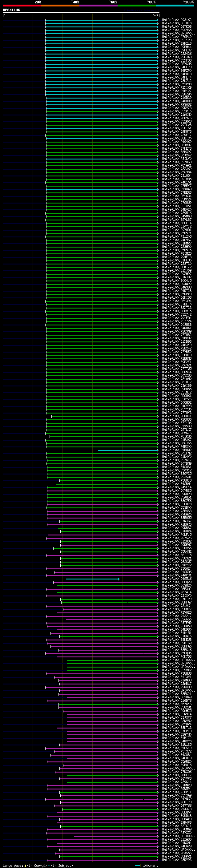Screen dimensions: 197x868
Task: Select the purple alignment bar for UniRef100_B1HIZ2
Action: coord(112,738)
